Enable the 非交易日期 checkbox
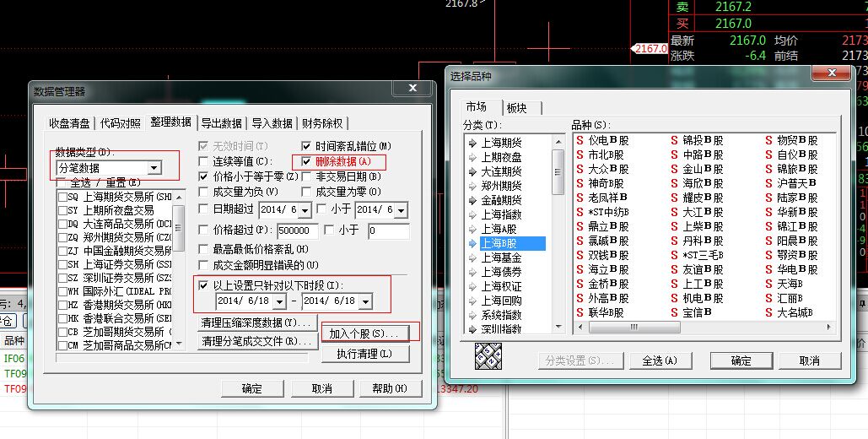This screenshot has width=868, height=439. [x=306, y=176]
